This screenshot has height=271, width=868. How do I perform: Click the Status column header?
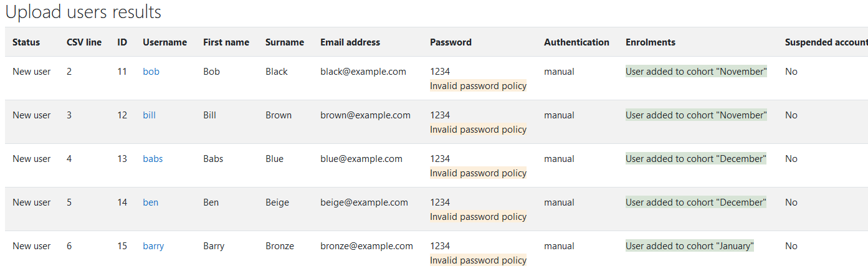pos(26,42)
